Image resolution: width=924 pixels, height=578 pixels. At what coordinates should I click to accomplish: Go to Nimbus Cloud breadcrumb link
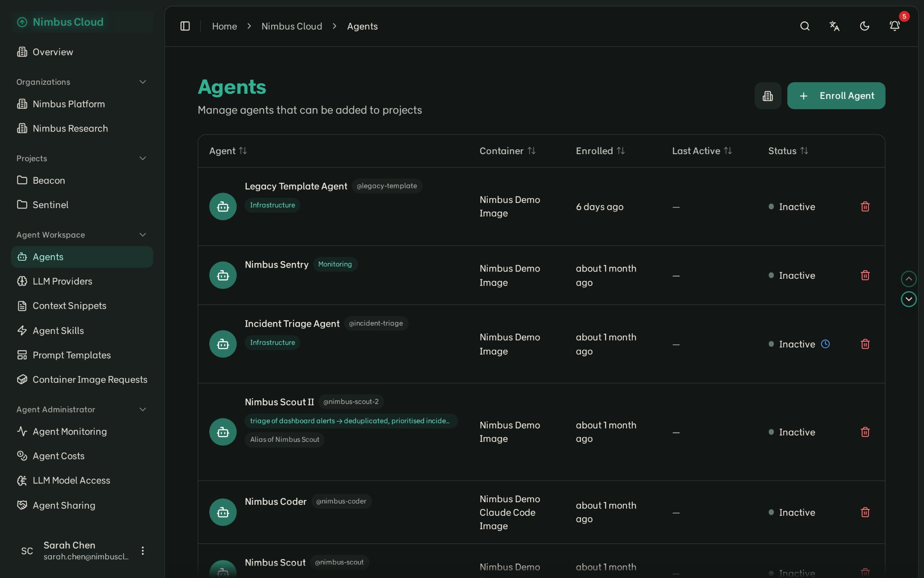[x=292, y=26]
